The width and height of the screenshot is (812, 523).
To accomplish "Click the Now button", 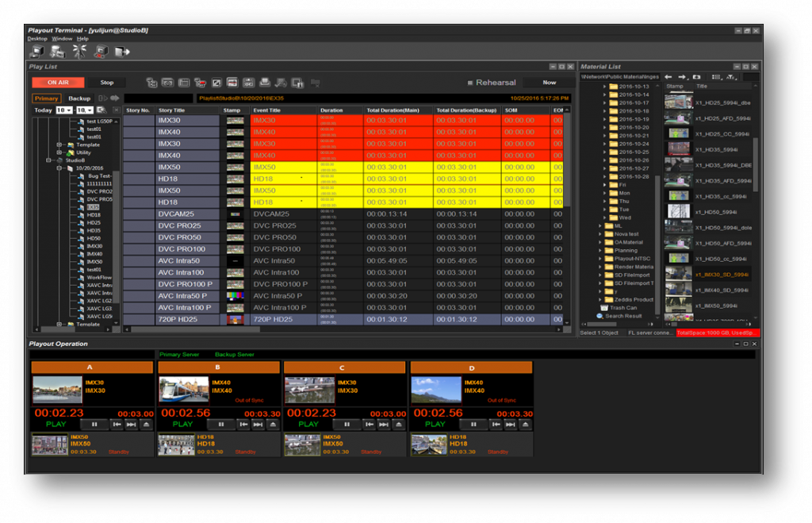I will click(x=550, y=83).
